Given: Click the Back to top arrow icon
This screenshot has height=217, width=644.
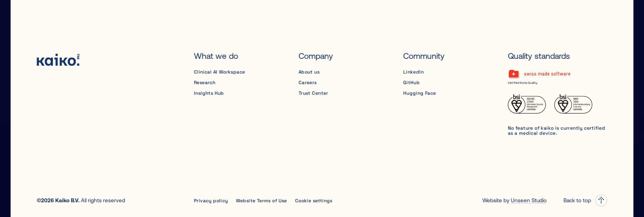Looking at the screenshot, I should coord(601,200).
